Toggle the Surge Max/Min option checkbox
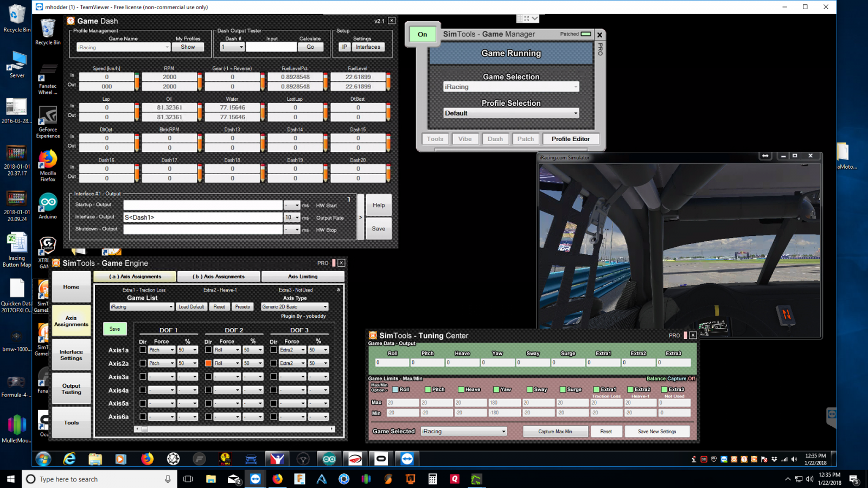Image resolution: width=868 pixels, height=488 pixels. coord(563,389)
